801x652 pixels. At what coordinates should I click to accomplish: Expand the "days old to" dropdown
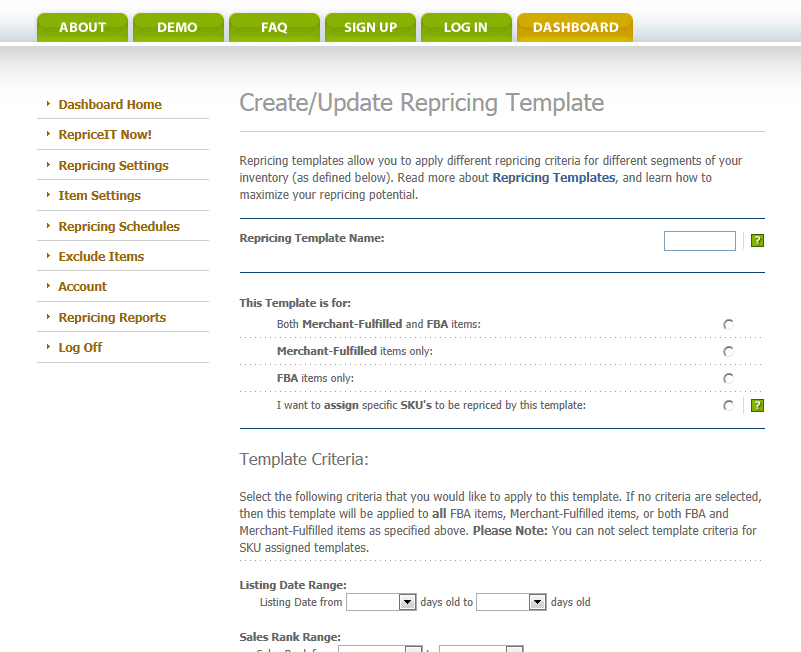(511, 601)
